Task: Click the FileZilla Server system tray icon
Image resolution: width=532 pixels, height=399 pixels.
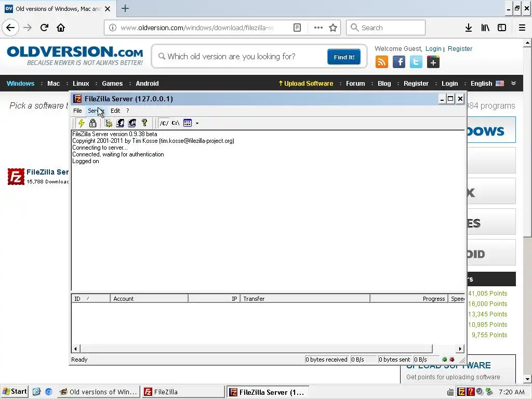Action: tap(462, 392)
